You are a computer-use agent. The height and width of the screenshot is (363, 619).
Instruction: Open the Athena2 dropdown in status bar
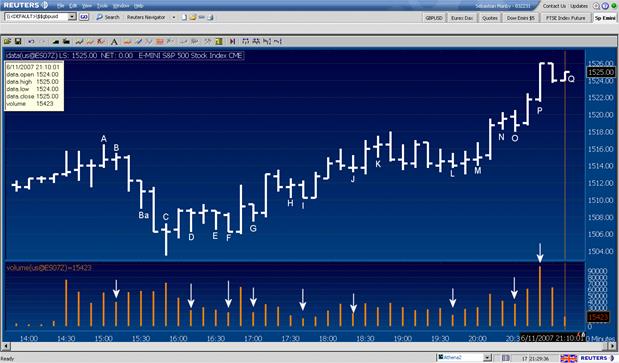click(488, 358)
